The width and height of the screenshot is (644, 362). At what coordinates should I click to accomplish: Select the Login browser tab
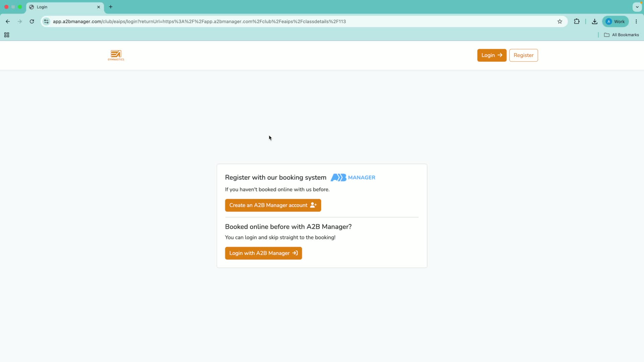(65, 7)
